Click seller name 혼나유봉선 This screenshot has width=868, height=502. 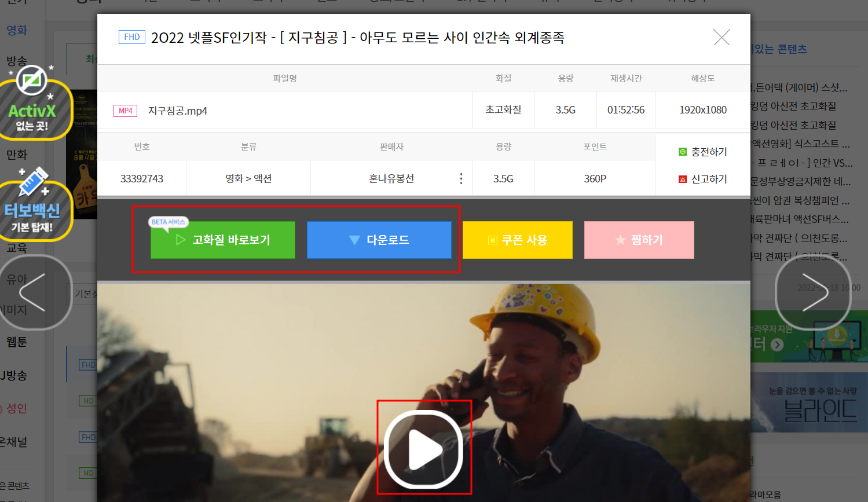391,178
